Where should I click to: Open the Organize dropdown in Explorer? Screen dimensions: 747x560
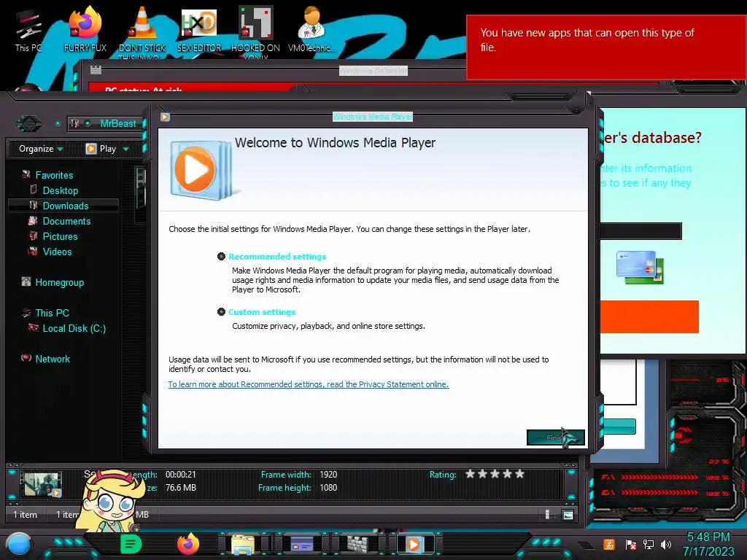41,149
